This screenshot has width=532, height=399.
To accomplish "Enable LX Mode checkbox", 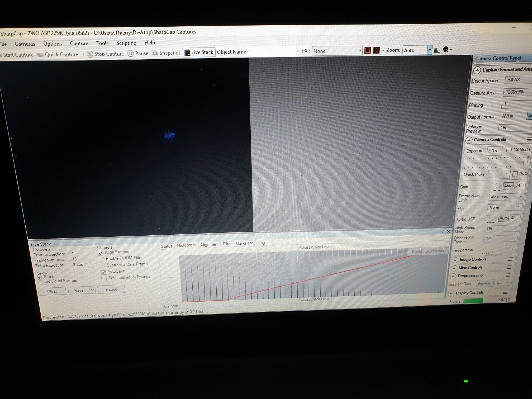I will tap(509, 150).
